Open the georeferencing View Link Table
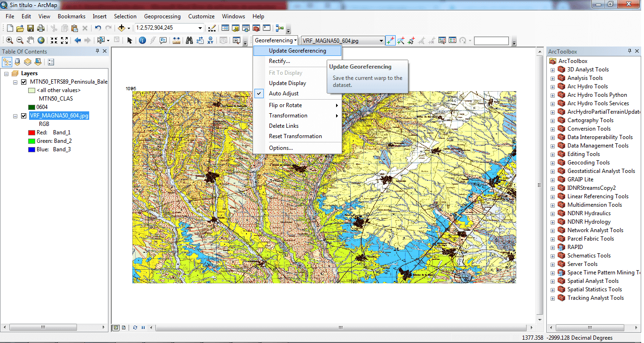The image size is (644, 343). [452, 41]
